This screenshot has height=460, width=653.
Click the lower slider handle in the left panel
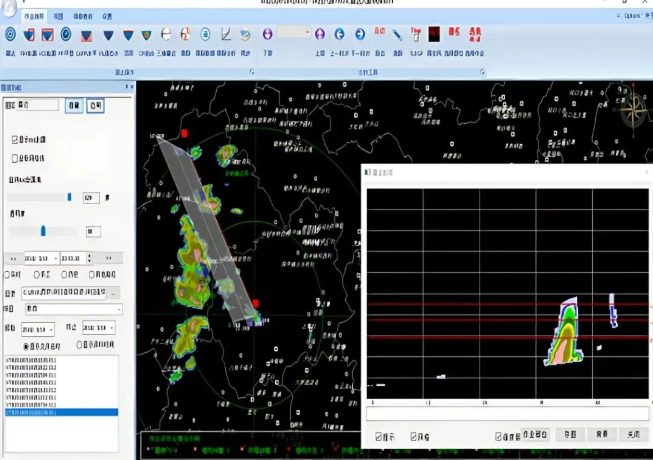[x=43, y=231]
